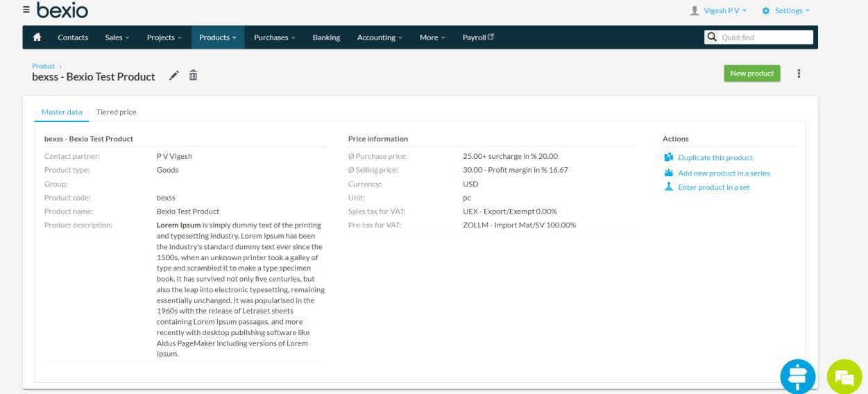Open the three-dot more options menu
This screenshot has width=868, height=394.
[799, 74]
